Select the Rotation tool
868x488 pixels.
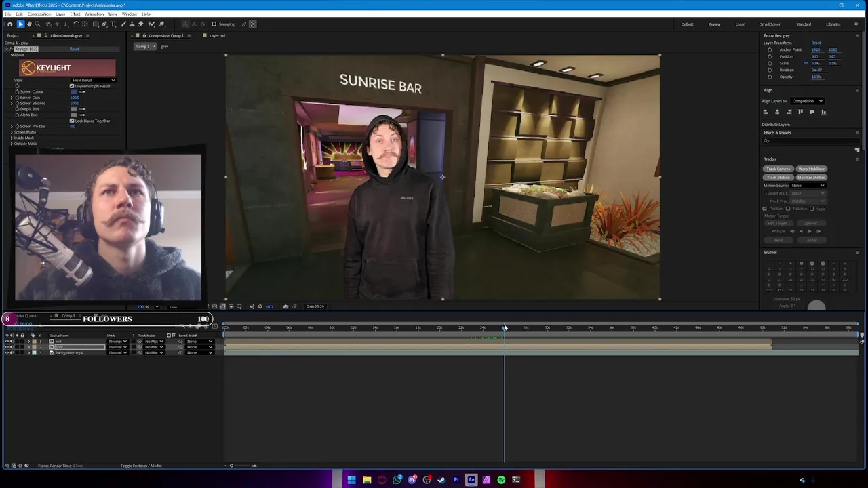[76, 24]
